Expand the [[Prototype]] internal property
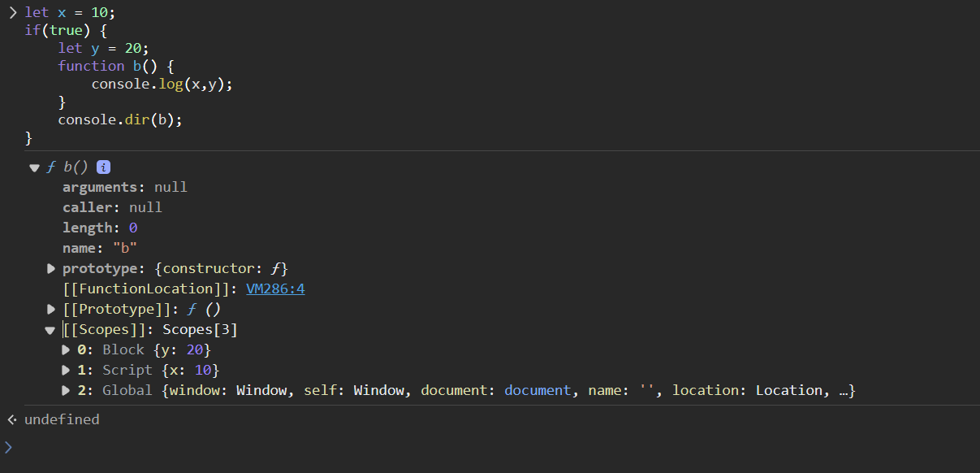The image size is (980, 473). (x=51, y=309)
